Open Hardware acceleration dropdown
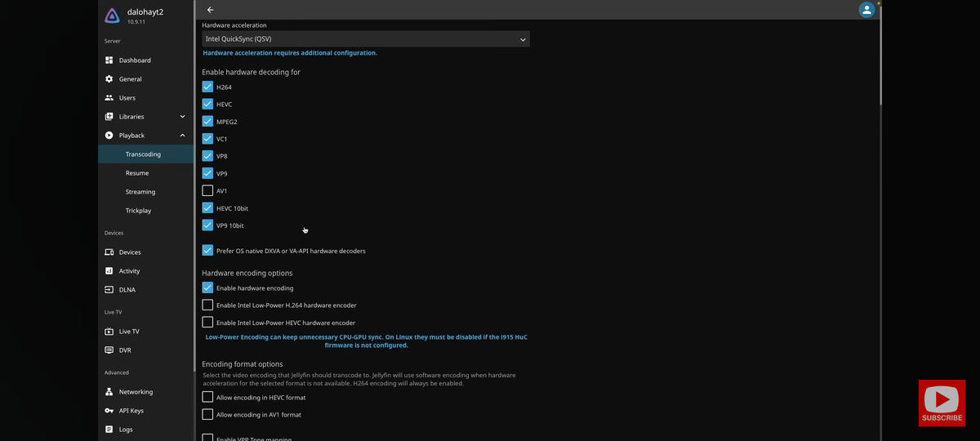The height and width of the screenshot is (441, 980). pyautogui.click(x=366, y=38)
